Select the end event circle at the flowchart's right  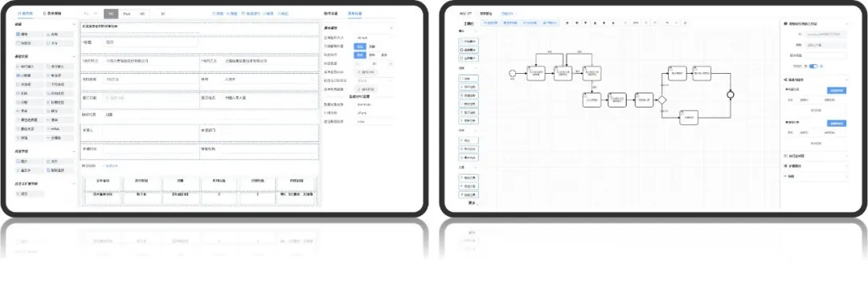[x=730, y=95]
